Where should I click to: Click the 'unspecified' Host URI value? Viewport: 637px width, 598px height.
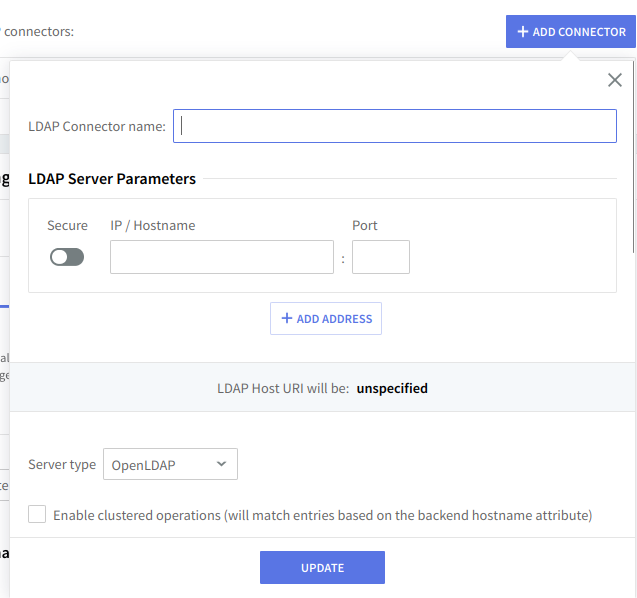click(392, 388)
